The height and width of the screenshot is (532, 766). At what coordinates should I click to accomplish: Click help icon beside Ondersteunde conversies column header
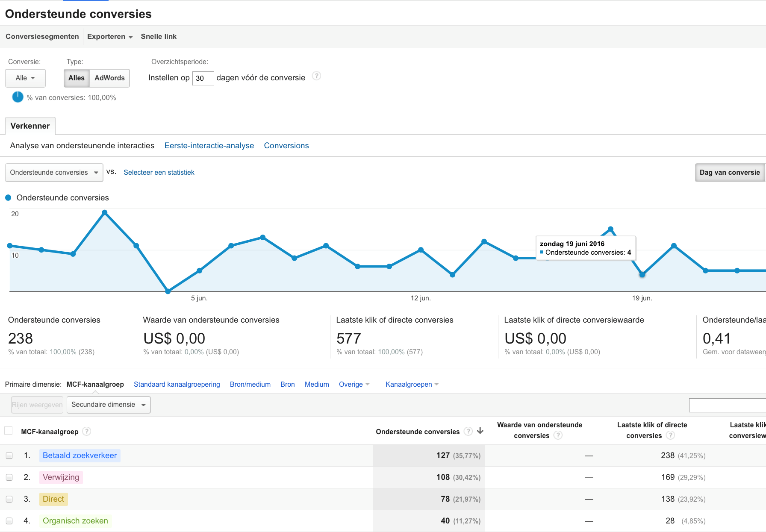tap(468, 431)
